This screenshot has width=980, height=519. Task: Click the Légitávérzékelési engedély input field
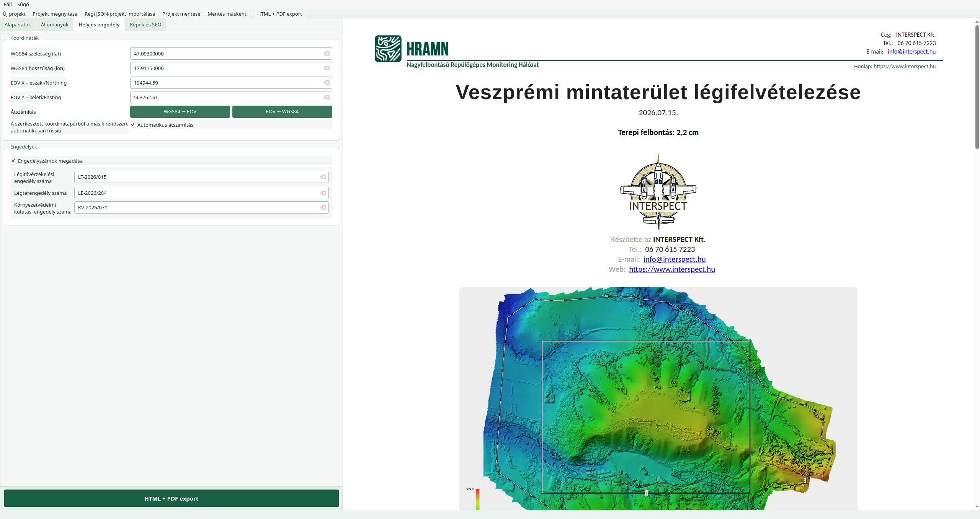pyautogui.click(x=201, y=177)
